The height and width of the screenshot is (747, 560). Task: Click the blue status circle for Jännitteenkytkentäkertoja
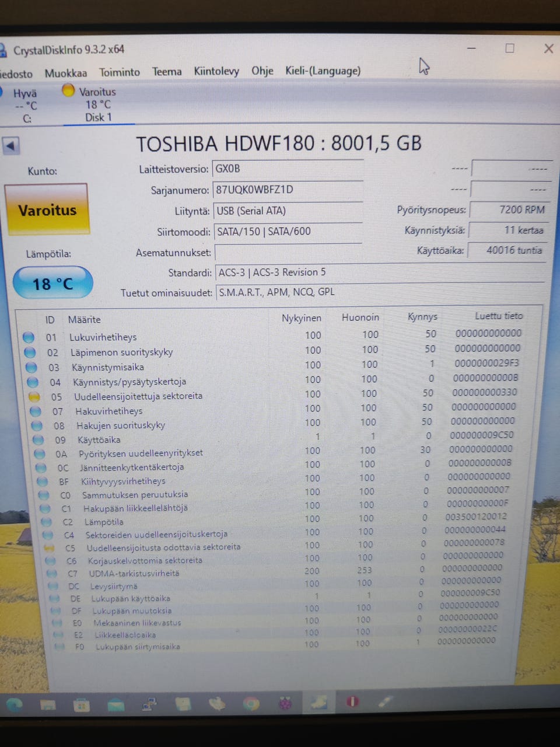coord(41,468)
